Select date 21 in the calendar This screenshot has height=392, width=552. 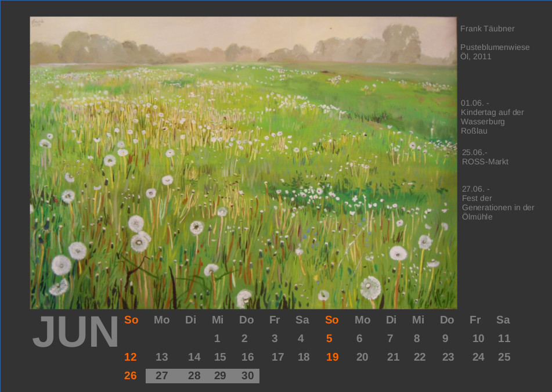(x=393, y=357)
